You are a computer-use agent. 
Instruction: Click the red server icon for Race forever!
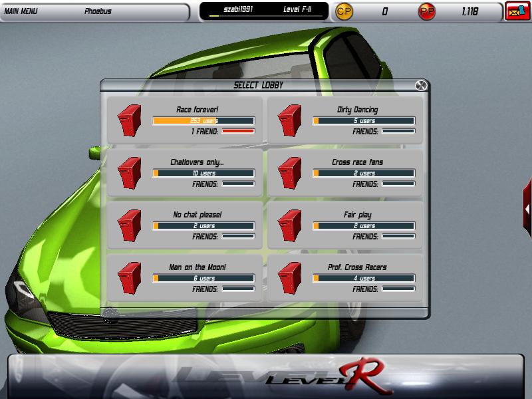pos(130,120)
